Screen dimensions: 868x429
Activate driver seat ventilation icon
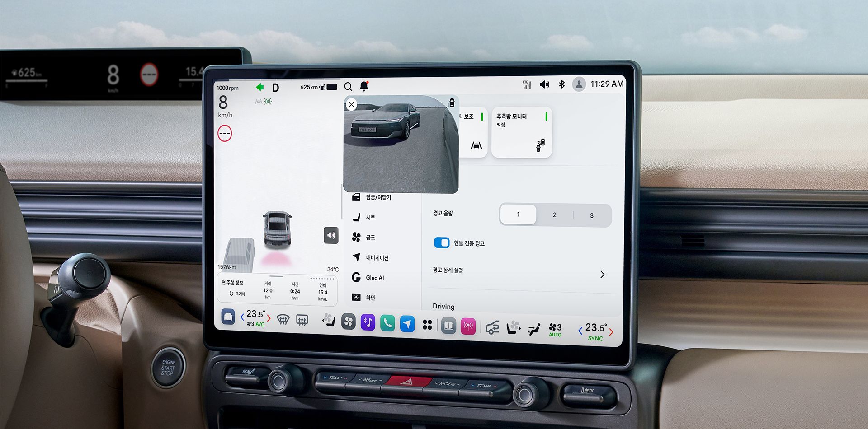329,320
